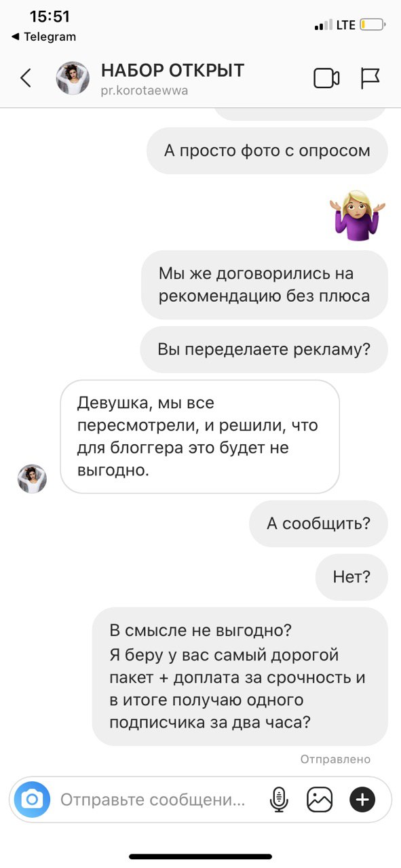Tap the shrugging woman emoji message
Image resolution: width=401 pixels, height=868 pixels.
click(x=358, y=215)
